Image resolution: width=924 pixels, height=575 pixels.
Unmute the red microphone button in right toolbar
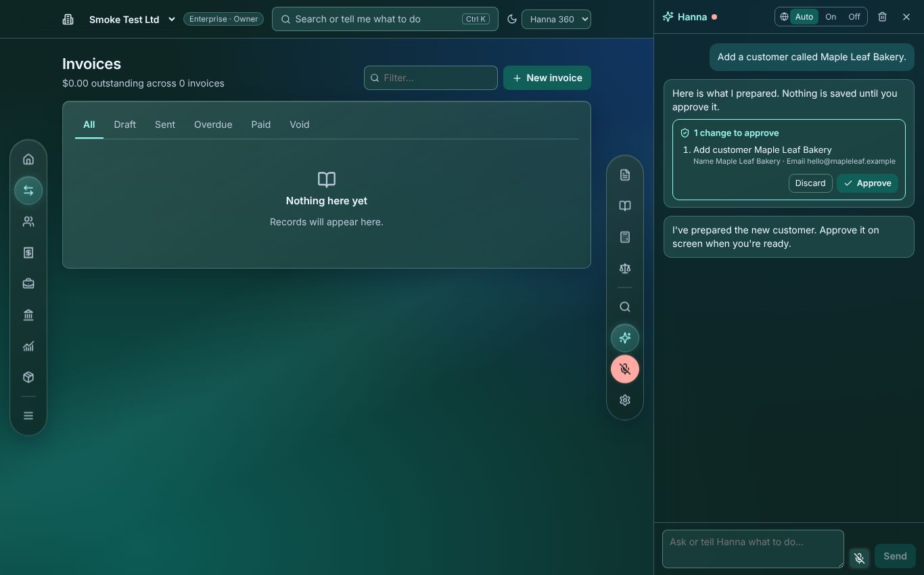point(625,369)
